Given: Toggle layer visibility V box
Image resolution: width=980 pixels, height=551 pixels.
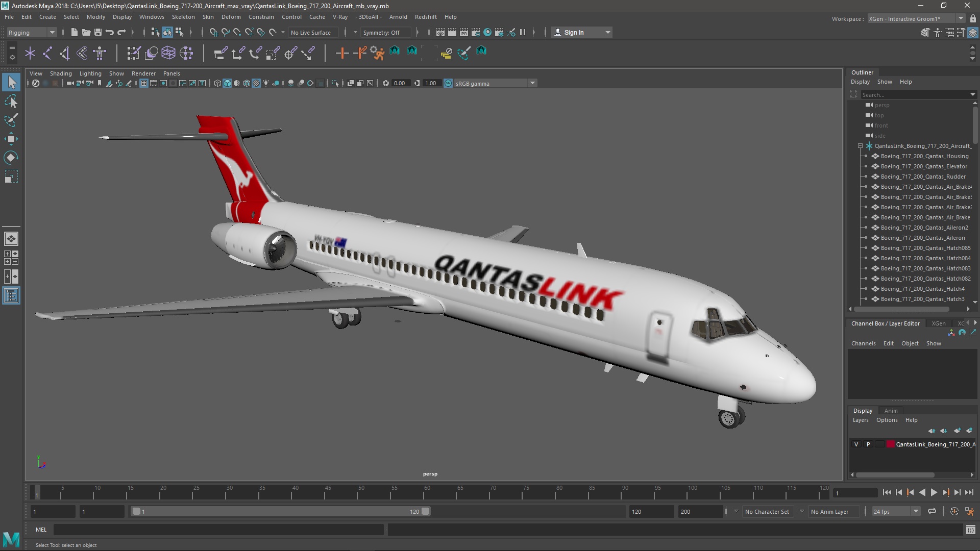Looking at the screenshot, I should 856,444.
